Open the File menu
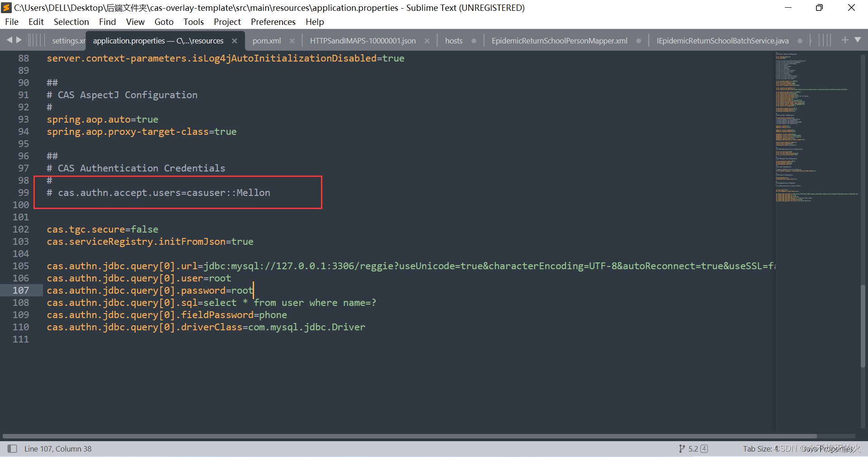This screenshot has width=868, height=457. tap(12, 22)
